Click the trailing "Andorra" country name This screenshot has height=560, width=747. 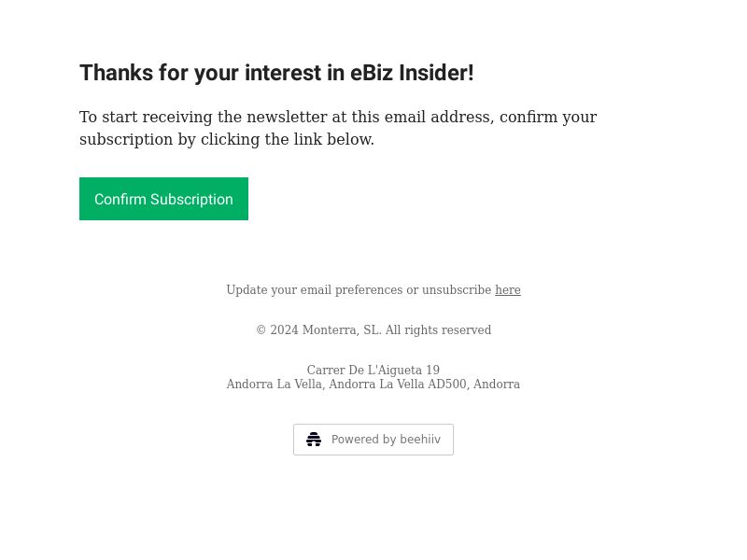pos(497,384)
